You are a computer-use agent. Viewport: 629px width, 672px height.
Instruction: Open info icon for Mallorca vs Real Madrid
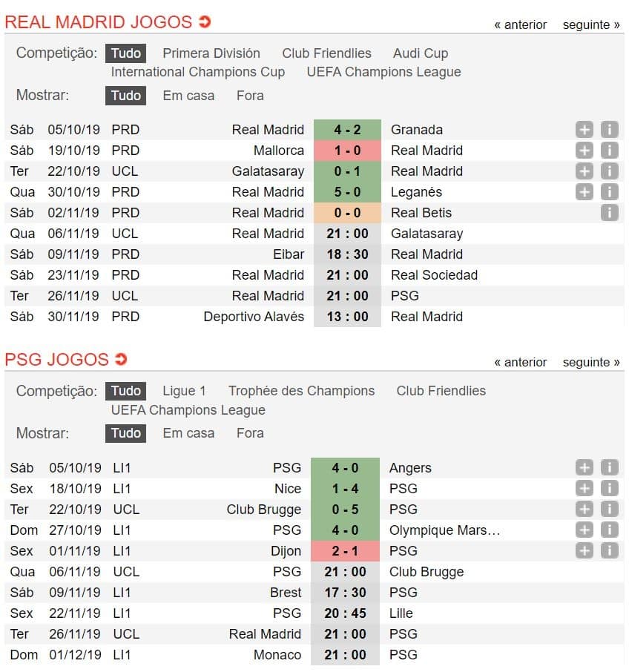pos(609,151)
